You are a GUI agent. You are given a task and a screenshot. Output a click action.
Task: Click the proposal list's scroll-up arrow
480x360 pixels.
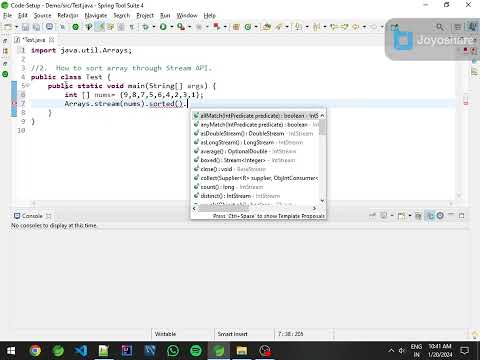click(322, 115)
